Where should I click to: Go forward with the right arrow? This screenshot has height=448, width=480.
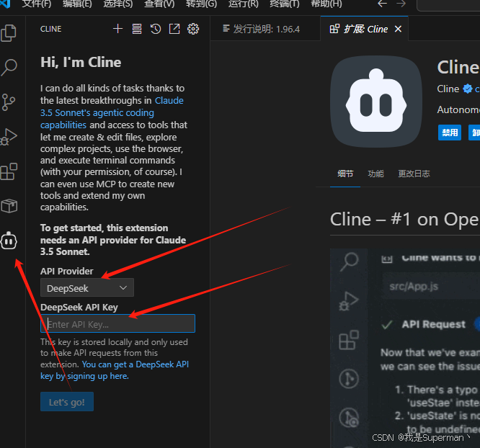coord(401,4)
